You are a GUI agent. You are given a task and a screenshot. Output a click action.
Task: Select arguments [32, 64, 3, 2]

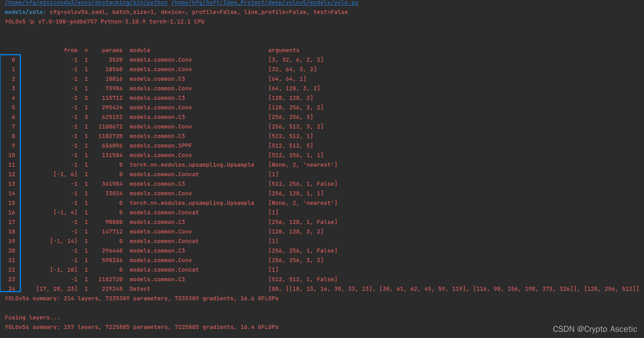[x=293, y=69]
